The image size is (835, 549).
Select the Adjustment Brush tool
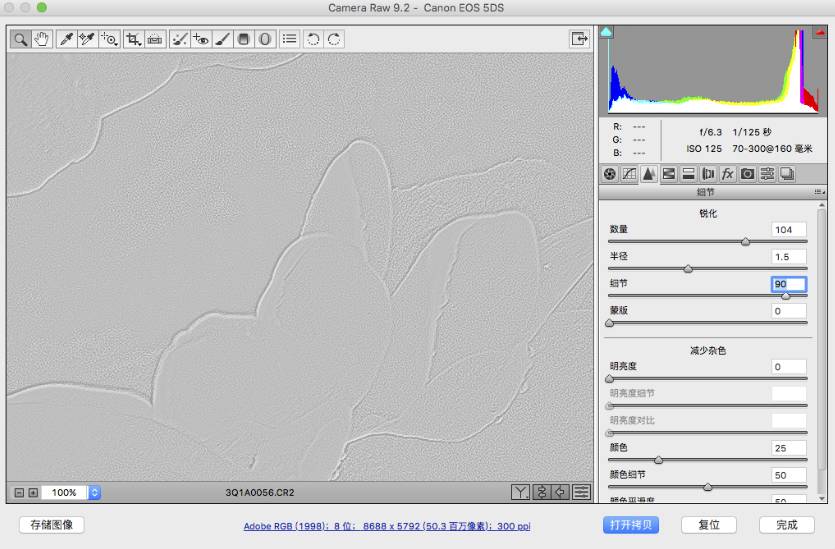click(223, 39)
